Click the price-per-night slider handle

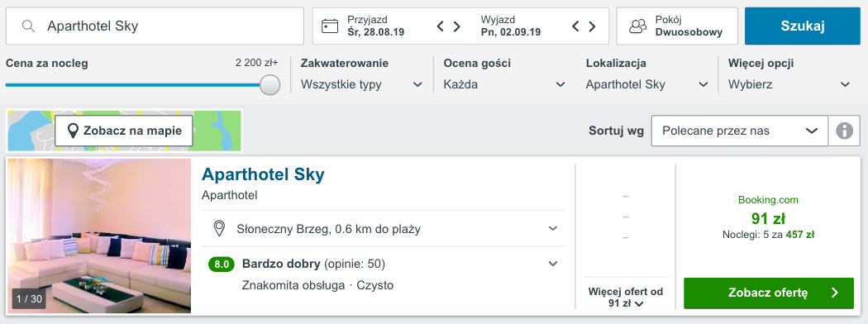269,85
